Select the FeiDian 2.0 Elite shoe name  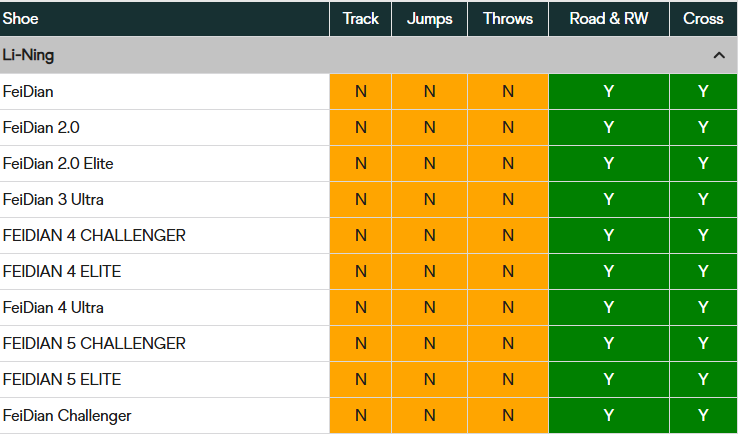tap(58, 164)
